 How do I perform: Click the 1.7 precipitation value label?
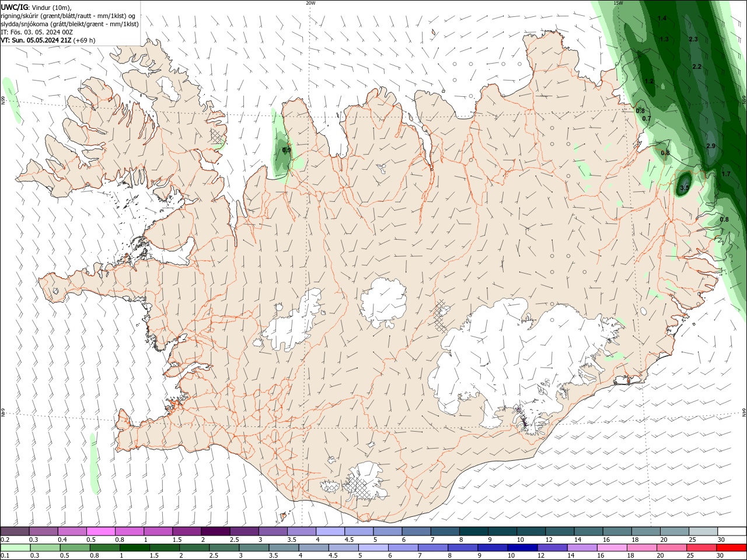pyautogui.click(x=726, y=174)
